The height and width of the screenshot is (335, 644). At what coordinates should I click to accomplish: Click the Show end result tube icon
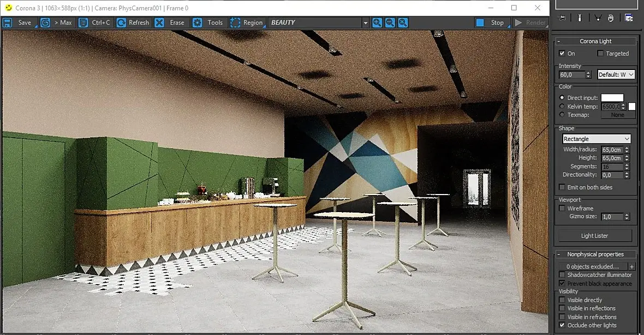point(580,17)
